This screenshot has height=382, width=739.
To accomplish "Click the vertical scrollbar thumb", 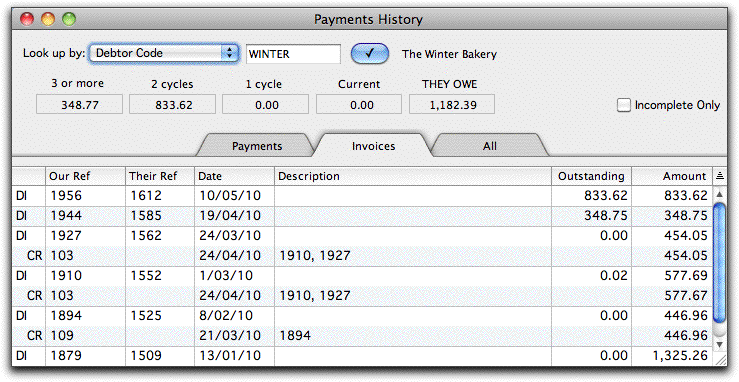I will (720, 263).
